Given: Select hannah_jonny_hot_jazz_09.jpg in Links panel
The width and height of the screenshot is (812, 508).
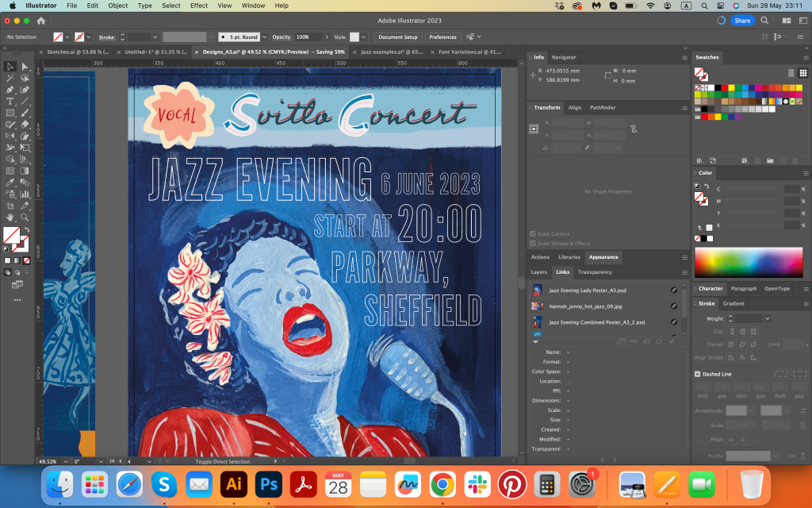Looking at the screenshot, I should [584, 306].
